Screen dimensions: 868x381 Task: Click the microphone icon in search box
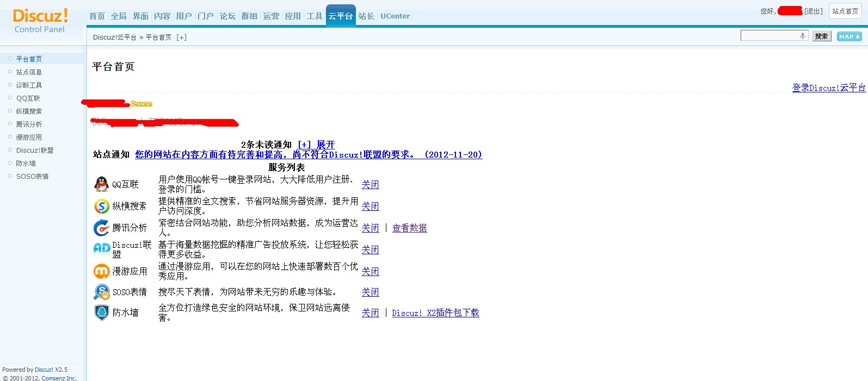[803, 36]
